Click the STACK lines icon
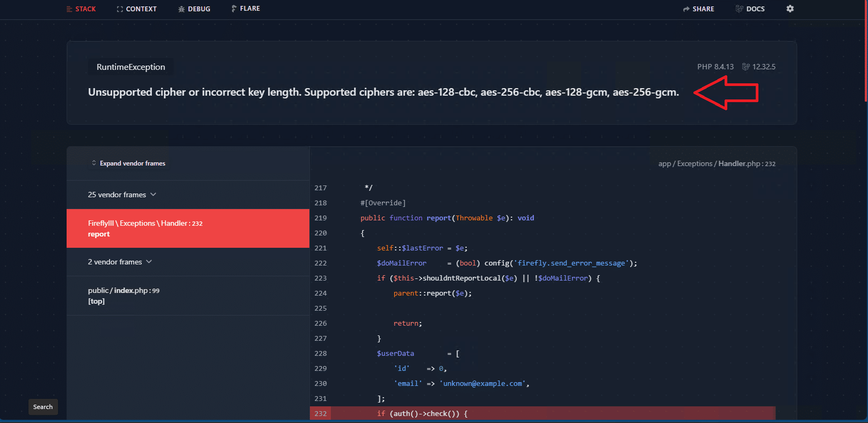This screenshot has height=423, width=868. [x=69, y=9]
